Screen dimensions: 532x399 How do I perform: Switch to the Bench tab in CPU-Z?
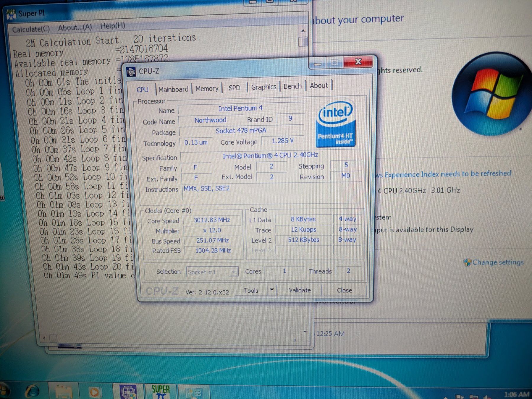[x=292, y=86]
